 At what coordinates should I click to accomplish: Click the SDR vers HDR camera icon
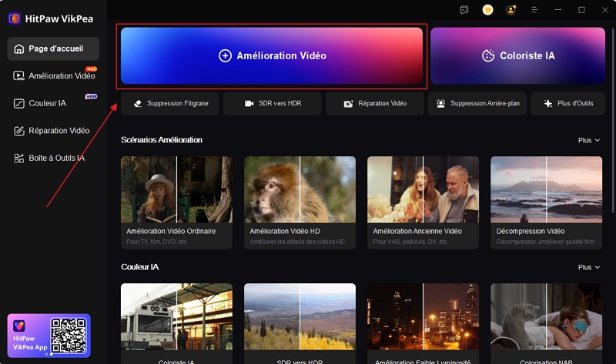(x=249, y=103)
